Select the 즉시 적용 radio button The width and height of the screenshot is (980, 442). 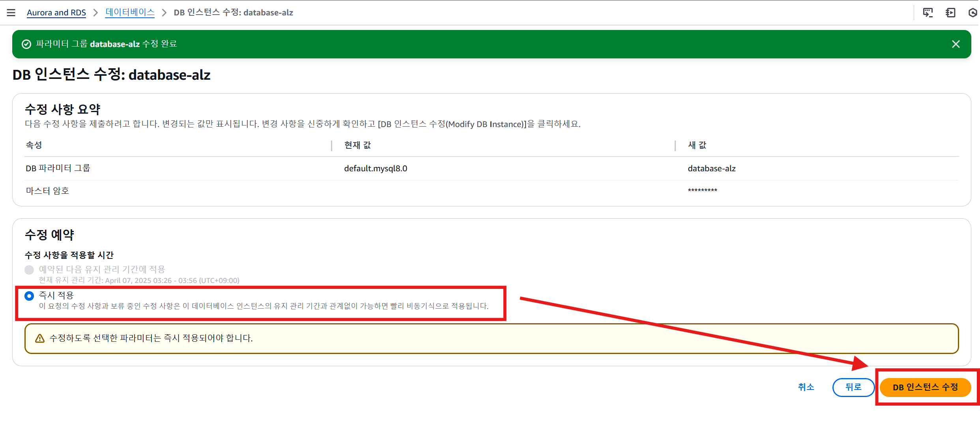click(29, 296)
